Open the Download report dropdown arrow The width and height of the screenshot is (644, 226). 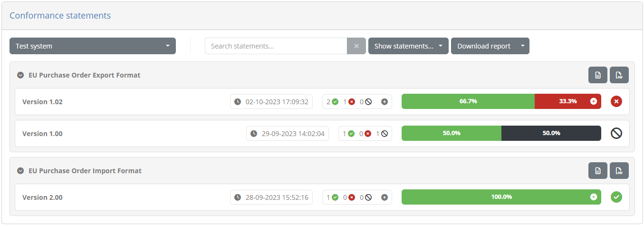[523, 46]
